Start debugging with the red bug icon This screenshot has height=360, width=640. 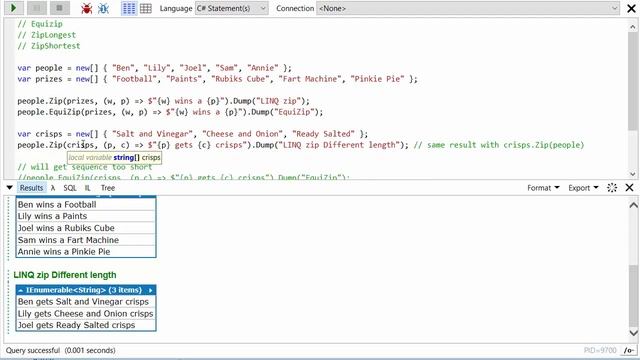(87, 8)
